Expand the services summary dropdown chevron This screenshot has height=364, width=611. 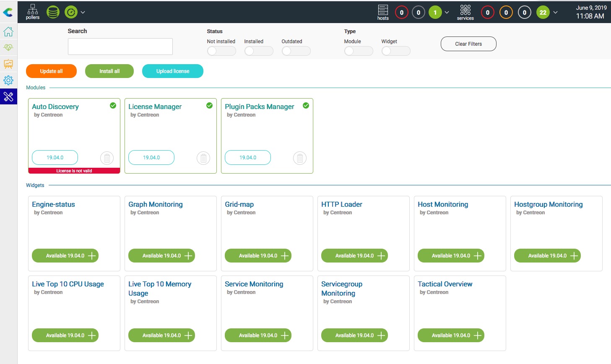pyautogui.click(x=556, y=13)
